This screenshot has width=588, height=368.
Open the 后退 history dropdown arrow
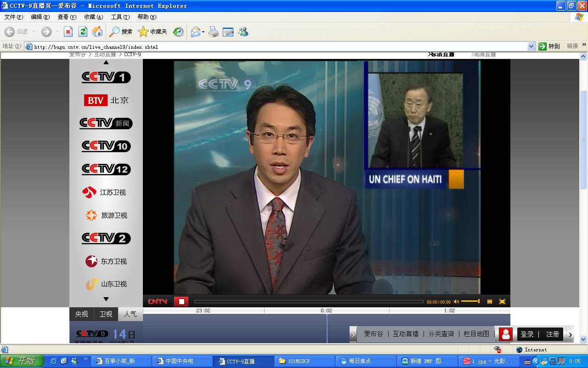[x=34, y=32]
